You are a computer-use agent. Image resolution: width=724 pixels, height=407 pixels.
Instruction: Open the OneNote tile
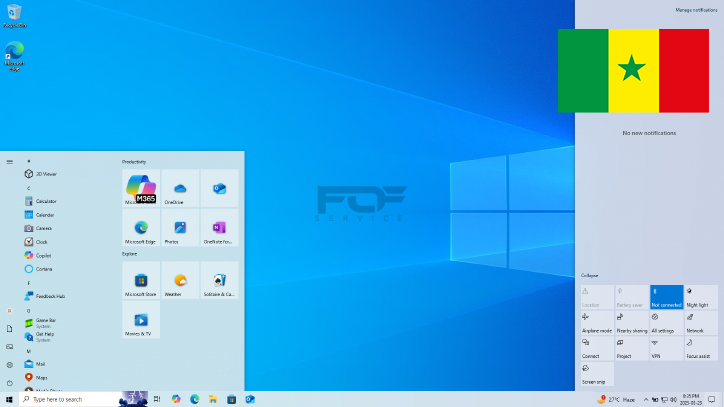click(219, 227)
